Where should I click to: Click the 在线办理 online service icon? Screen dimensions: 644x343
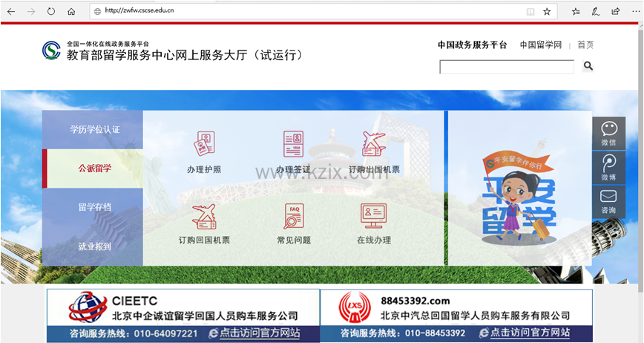tap(373, 216)
